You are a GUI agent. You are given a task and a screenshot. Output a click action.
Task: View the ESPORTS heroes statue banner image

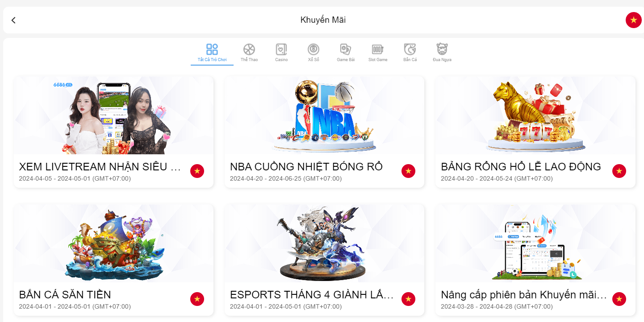point(324,244)
